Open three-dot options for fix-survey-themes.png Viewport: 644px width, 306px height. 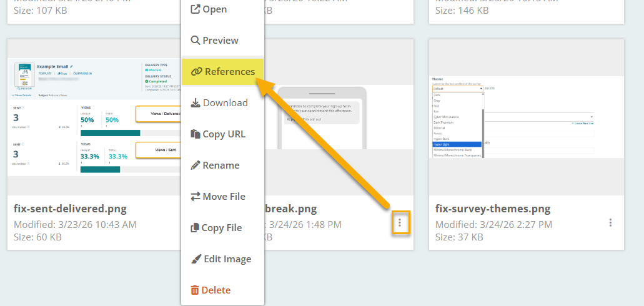tap(610, 223)
